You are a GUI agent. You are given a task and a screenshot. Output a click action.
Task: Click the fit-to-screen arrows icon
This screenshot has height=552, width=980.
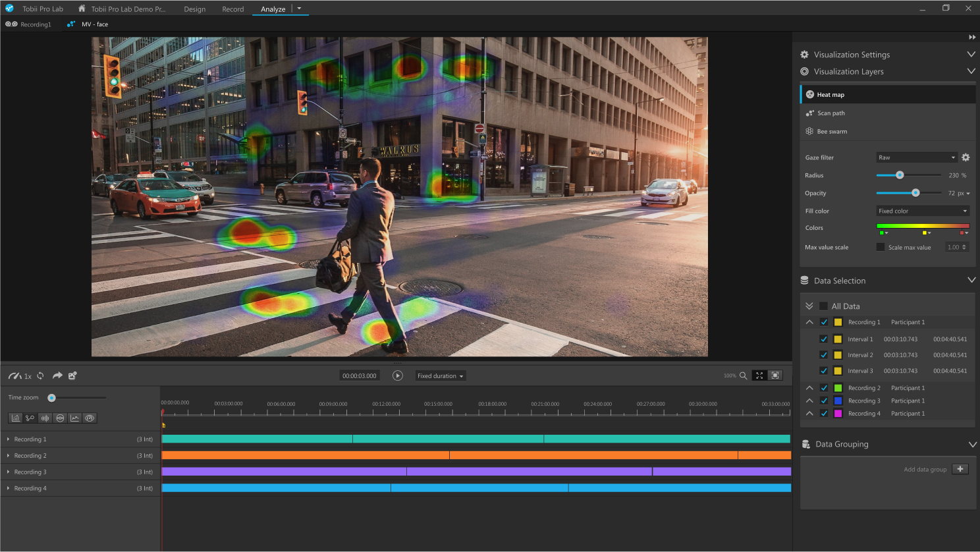759,375
